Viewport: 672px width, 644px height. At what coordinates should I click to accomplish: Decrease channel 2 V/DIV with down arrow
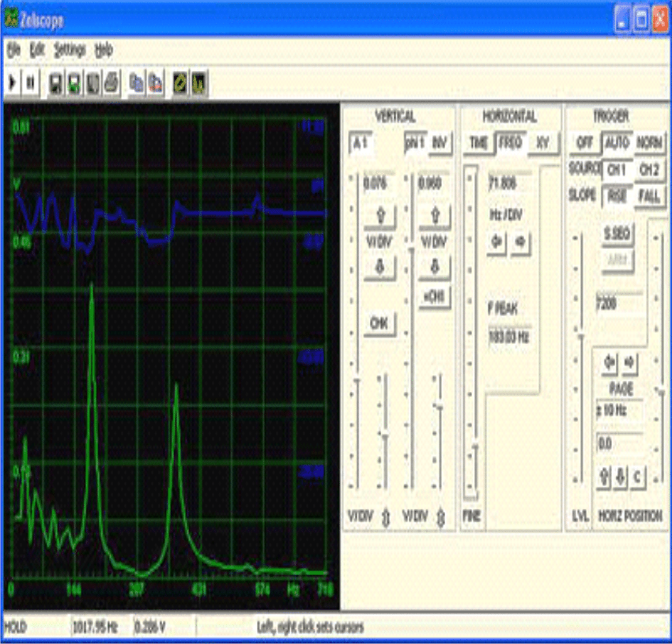click(433, 269)
